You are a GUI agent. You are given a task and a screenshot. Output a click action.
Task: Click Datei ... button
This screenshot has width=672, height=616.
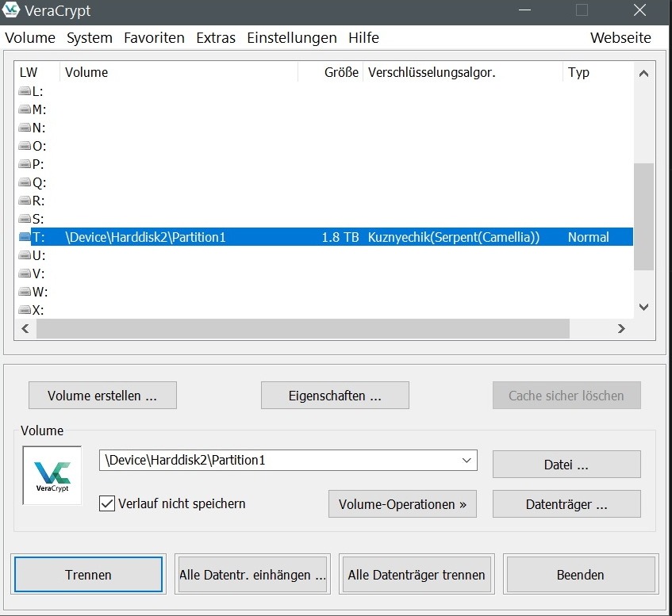point(566,465)
